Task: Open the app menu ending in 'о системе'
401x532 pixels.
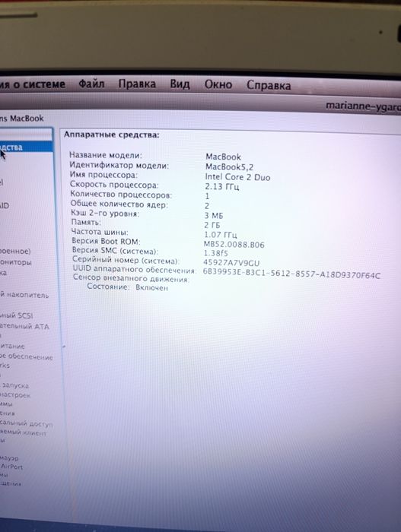Action: (x=32, y=84)
